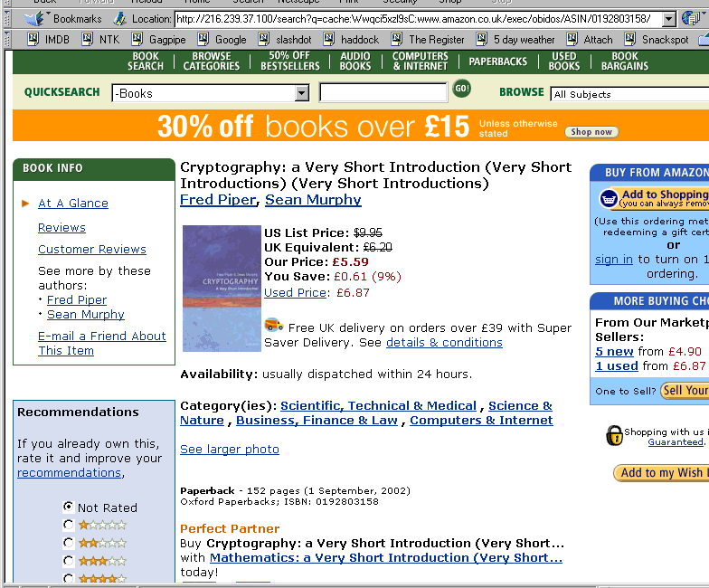Open the slashdot bookmark
709x588 pixels.
click(284, 40)
